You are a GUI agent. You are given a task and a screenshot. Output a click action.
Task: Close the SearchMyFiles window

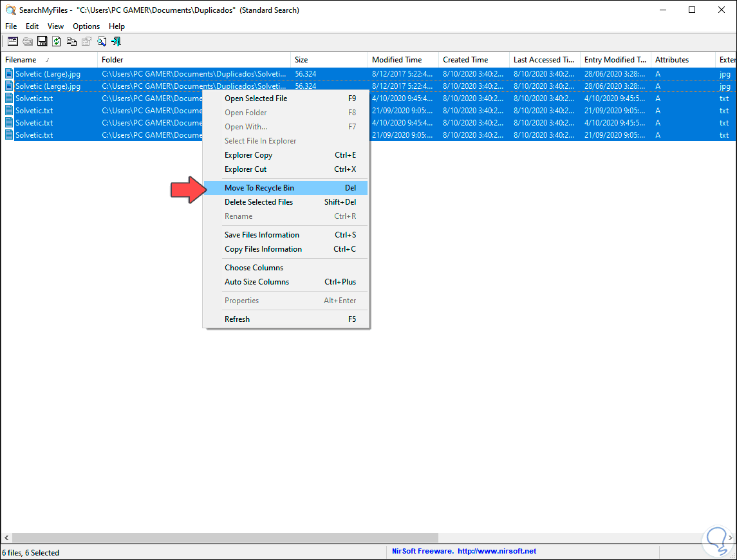click(722, 10)
